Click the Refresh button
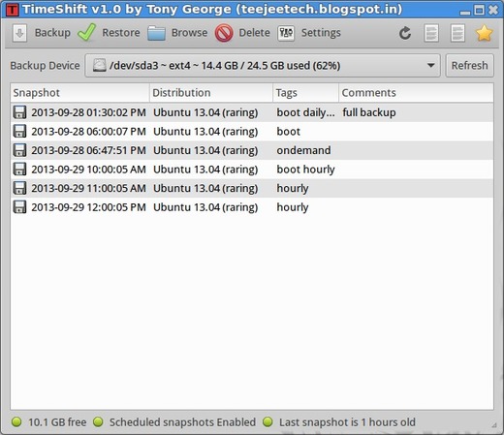 coord(470,66)
